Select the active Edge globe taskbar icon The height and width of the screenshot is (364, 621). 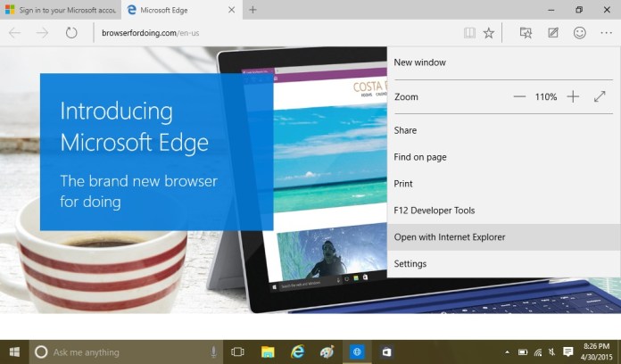click(357, 352)
